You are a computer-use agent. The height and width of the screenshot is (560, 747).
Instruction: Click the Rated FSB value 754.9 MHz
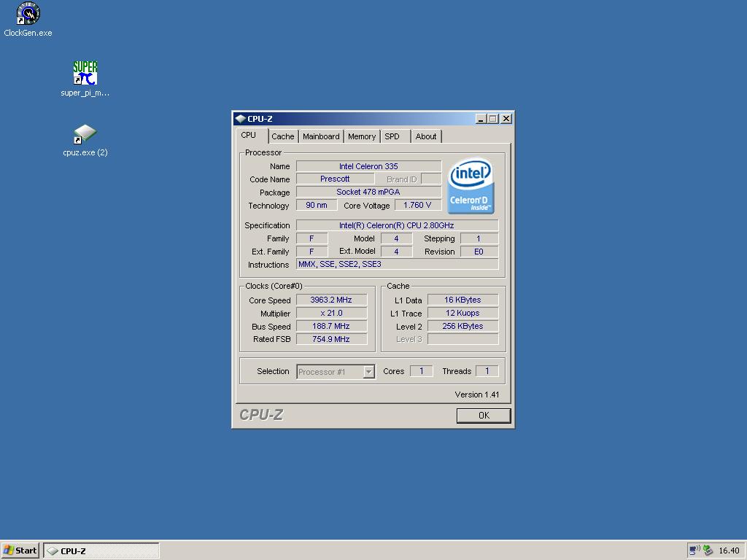click(x=332, y=339)
